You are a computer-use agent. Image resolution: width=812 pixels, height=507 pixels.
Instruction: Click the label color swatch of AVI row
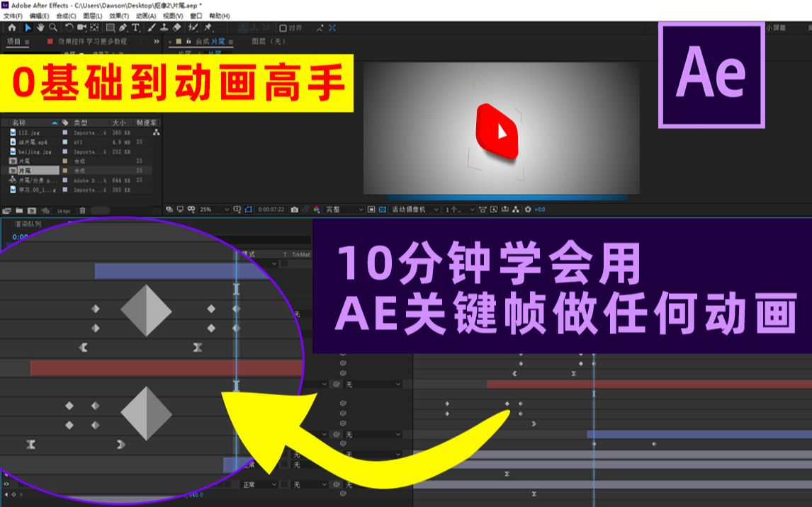(x=64, y=142)
